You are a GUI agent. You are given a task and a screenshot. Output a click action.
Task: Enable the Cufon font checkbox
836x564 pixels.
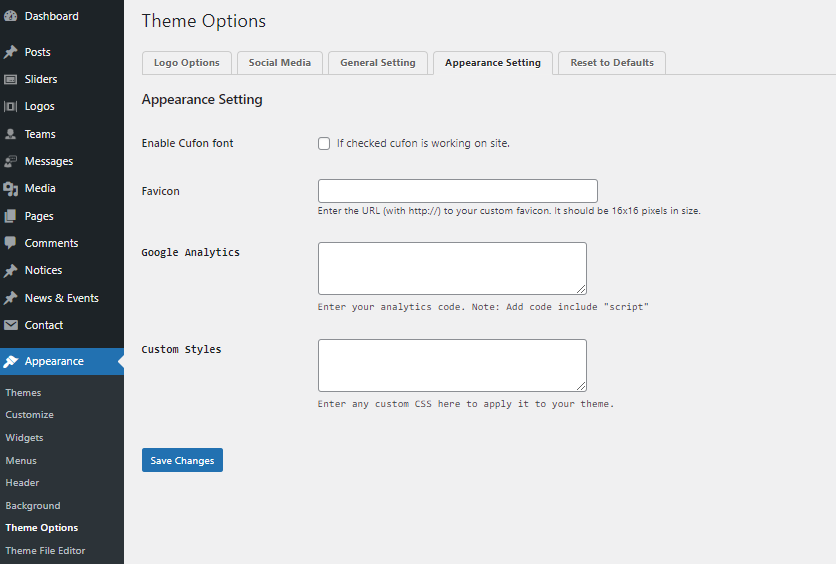(x=324, y=143)
